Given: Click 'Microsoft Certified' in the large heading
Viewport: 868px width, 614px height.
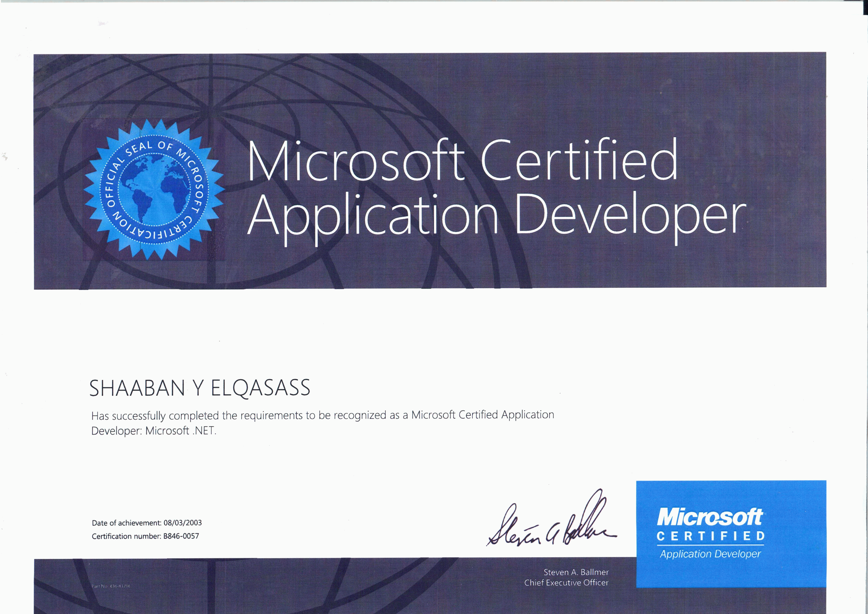Looking at the screenshot, I should 462,161.
